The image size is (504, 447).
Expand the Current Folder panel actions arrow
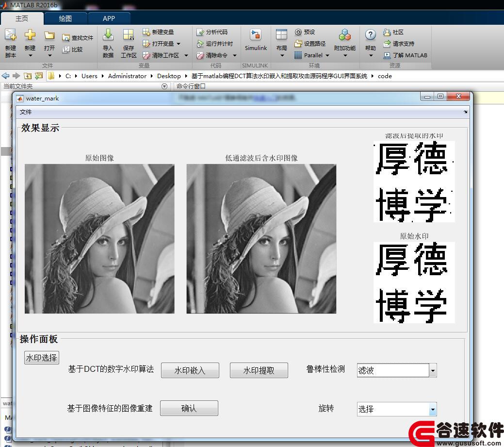tap(164, 86)
